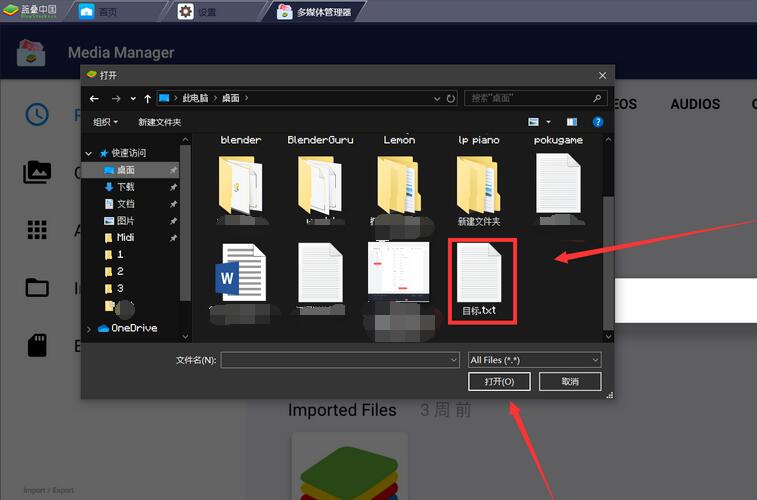Click the gallery images sidebar icon

click(37, 172)
